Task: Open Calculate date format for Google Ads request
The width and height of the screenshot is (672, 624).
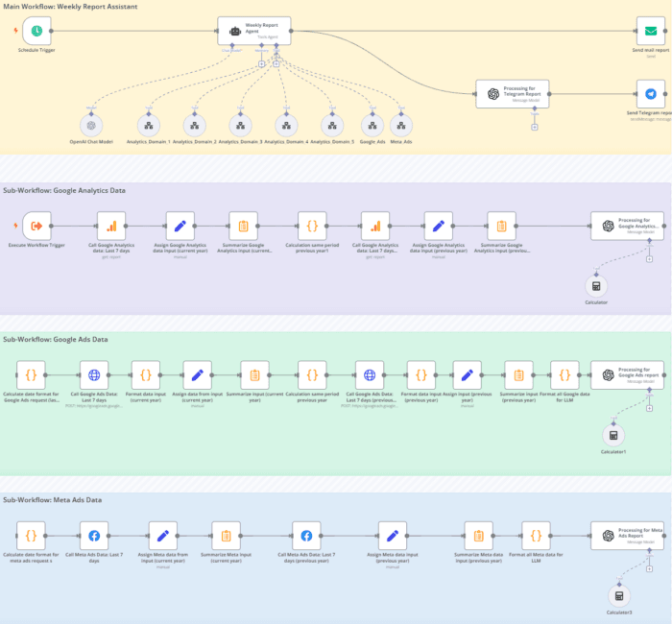Action: point(31,375)
